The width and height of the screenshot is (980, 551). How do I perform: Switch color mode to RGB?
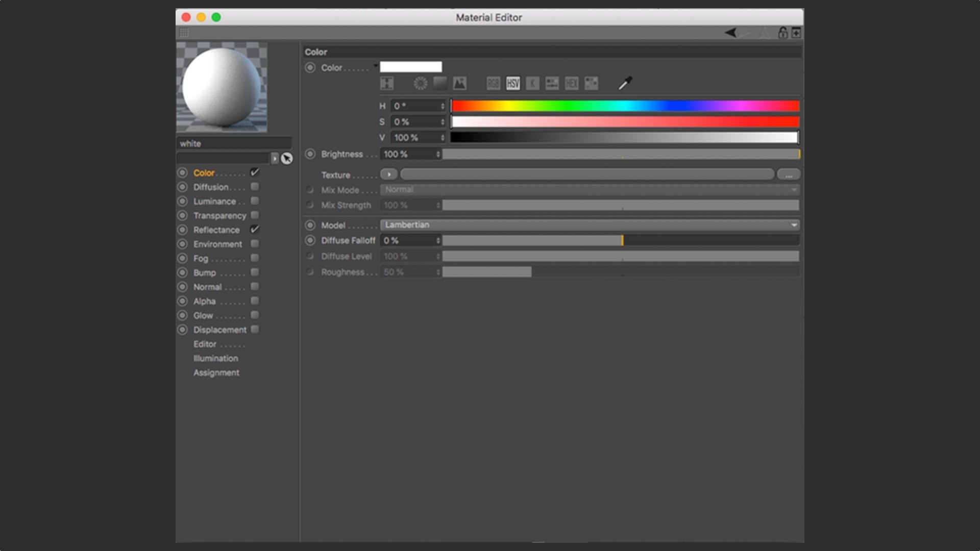pos(493,83)
